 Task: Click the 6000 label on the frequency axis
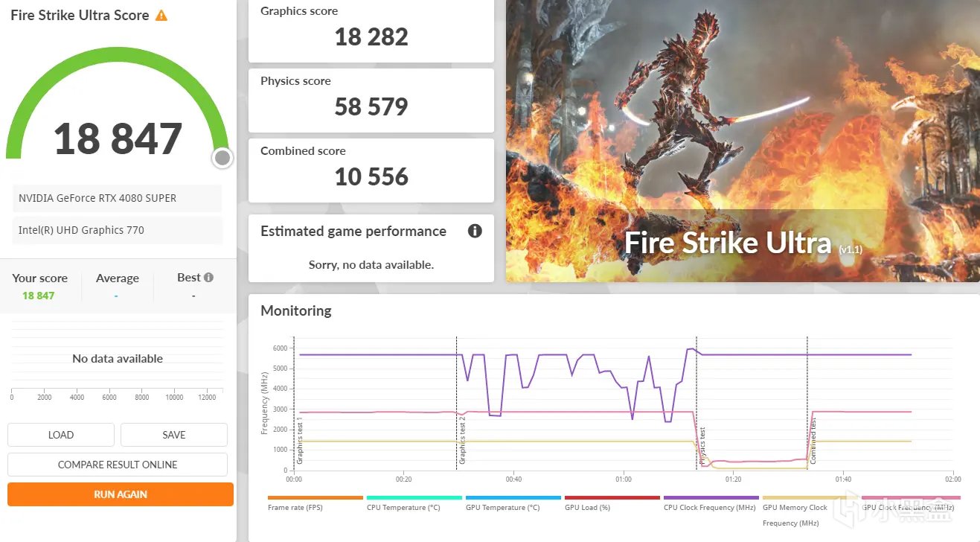coord(280,348)
